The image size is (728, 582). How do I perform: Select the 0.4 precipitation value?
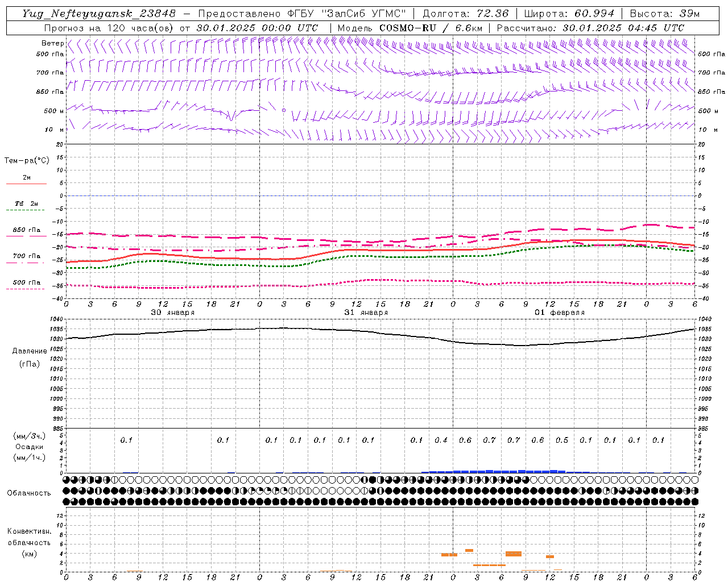441,440
